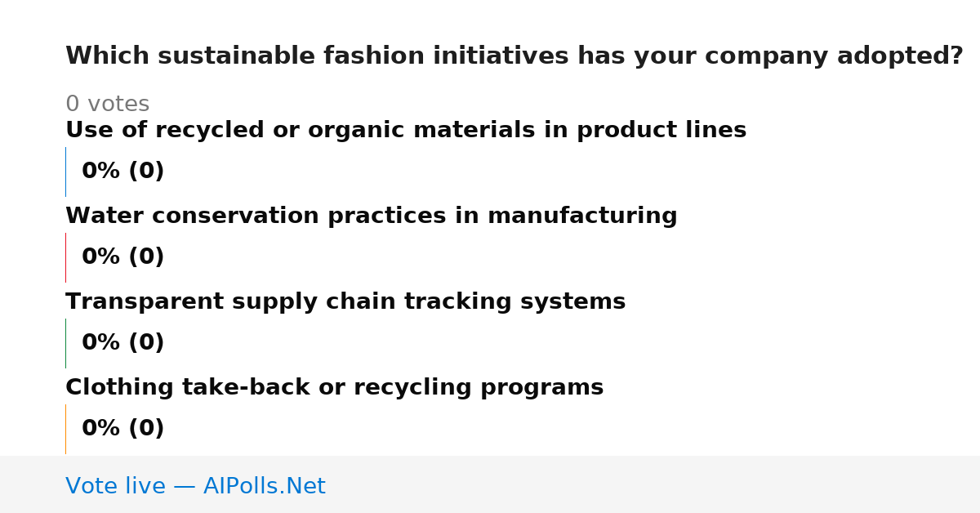
Task: Click the 0 votes counter
Action: click(108, 105)
